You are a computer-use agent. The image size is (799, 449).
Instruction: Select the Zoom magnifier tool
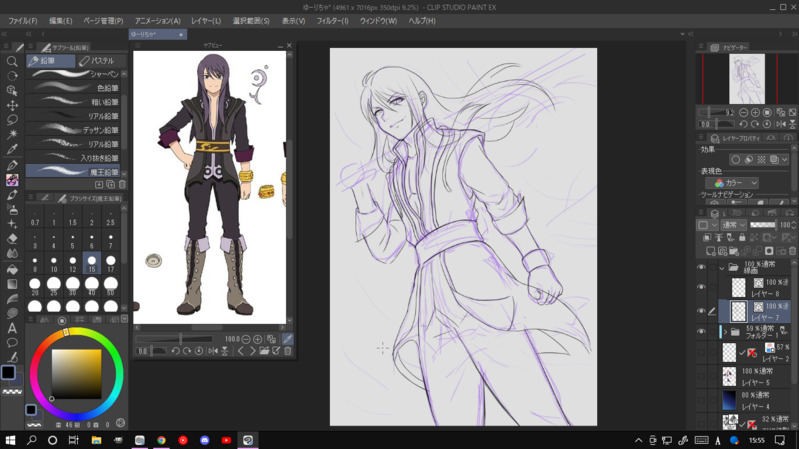tap(12, 62)
